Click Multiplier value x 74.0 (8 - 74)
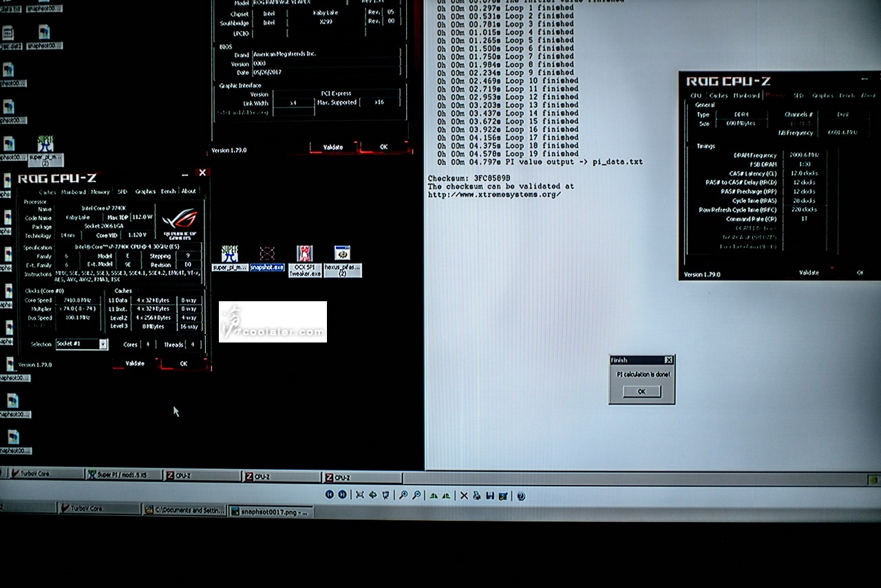This screenshot has width=881, height=588. point(78,309)
